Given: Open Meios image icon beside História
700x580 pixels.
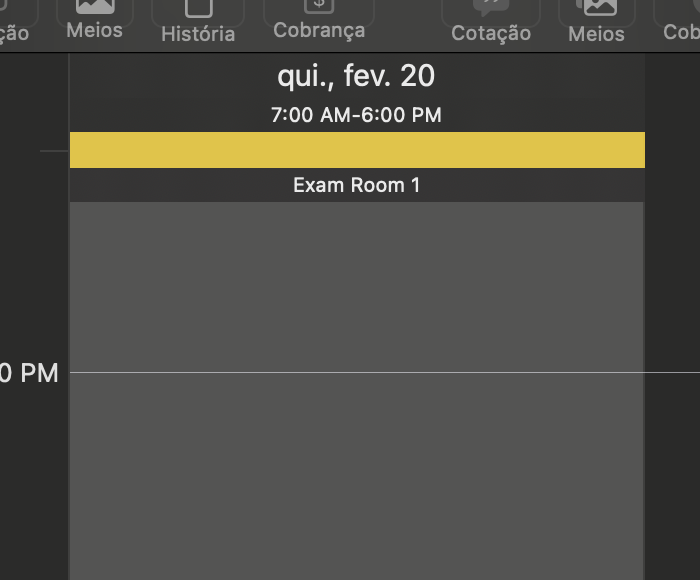Looking at the screenshot, I should [x=95, y=7].
